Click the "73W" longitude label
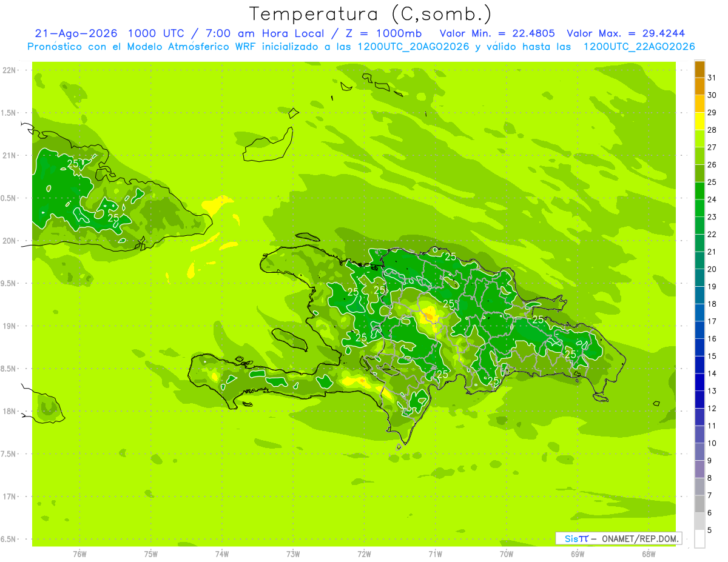 pos(293,554)
